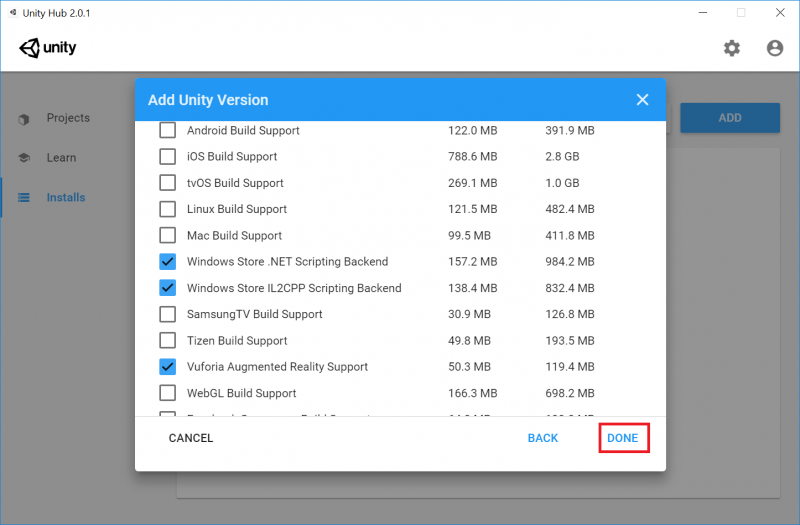
Task: Uncheck Windows Store .NET Scripting Backend
Action: click(x=167, y=261)
